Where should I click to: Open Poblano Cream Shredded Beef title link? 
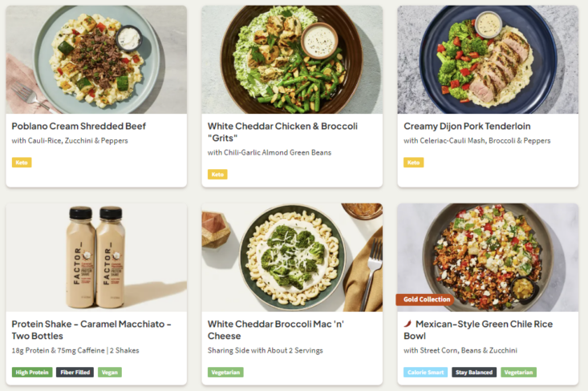point(79,126)
